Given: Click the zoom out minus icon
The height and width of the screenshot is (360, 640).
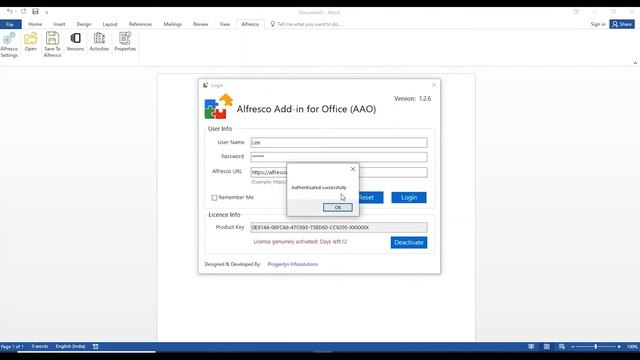Looking at the screenshot, I should (x=573, y=347).
